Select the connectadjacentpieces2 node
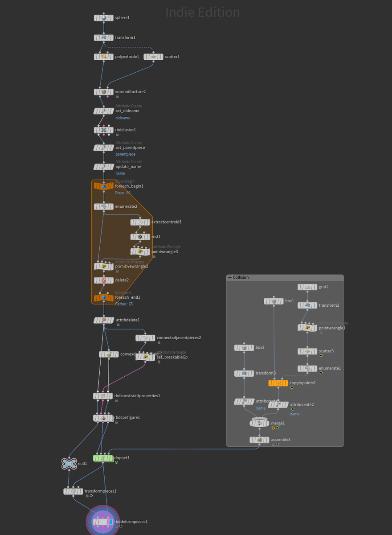The image size is (392, 535). pos(145,338)
